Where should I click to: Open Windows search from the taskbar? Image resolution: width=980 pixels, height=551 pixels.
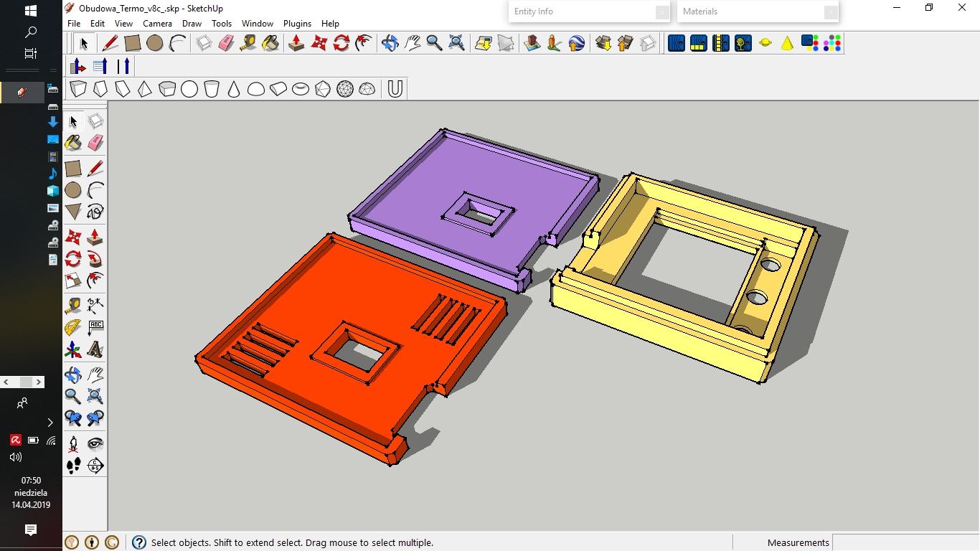pyautogui.click(x=31, y=32)
